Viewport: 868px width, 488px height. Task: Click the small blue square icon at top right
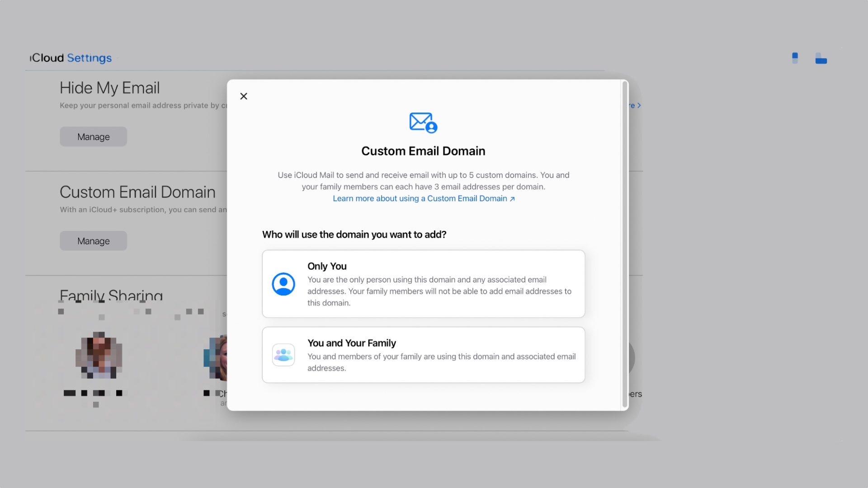click(795, 58)
